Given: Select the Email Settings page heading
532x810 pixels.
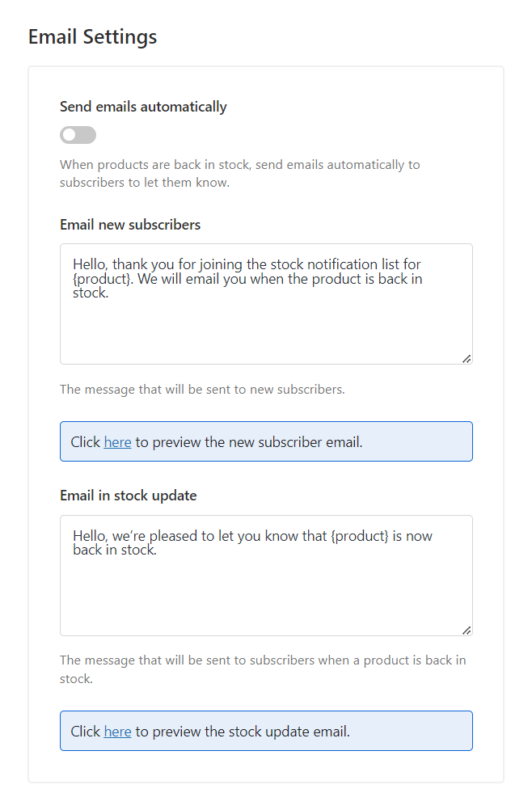Looking at the screenshot, I should click(92, 37).
